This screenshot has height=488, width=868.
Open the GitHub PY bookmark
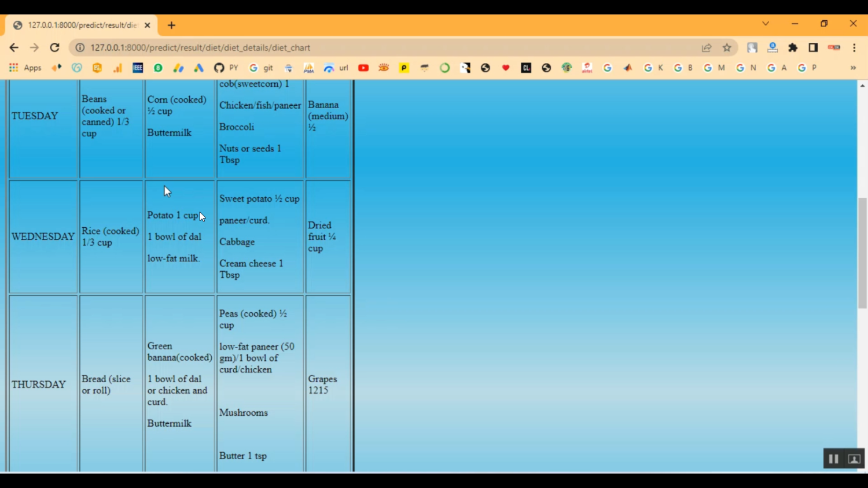226,68
